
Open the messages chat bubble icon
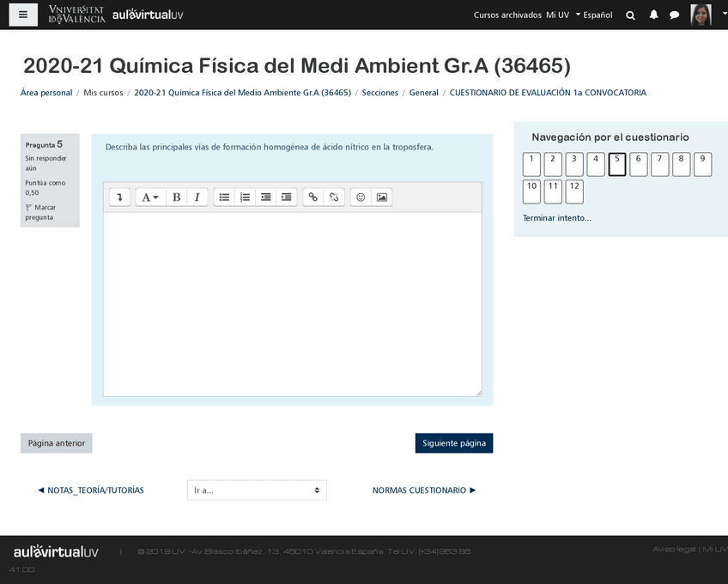(675, 15)
